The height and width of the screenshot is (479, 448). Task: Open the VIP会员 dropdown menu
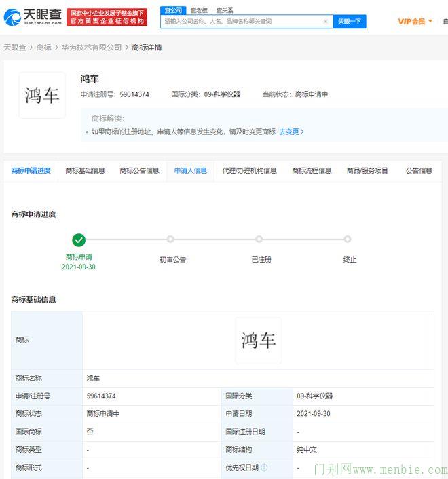tap(415, 22)
